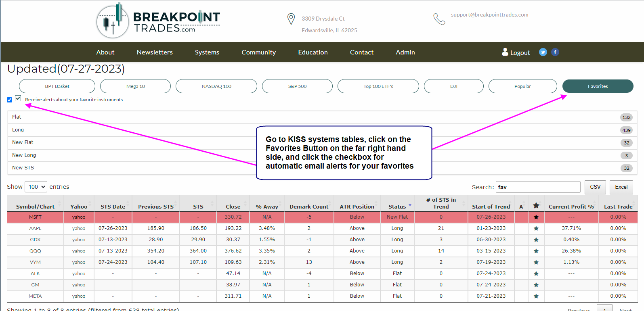Toggle the META favorite star
This screenshot has height=311, width=644.
(x=536, y=296)
